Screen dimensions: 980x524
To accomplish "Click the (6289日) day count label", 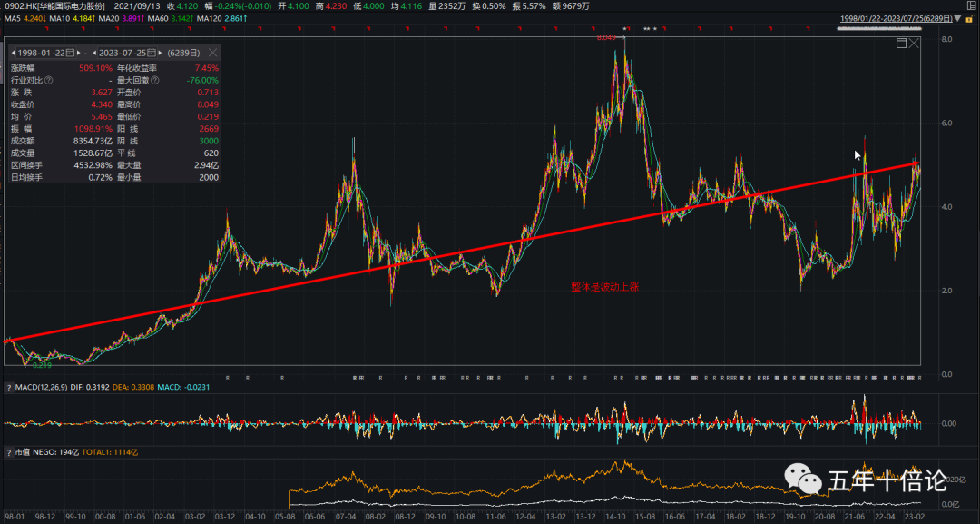I will point(183,54).
